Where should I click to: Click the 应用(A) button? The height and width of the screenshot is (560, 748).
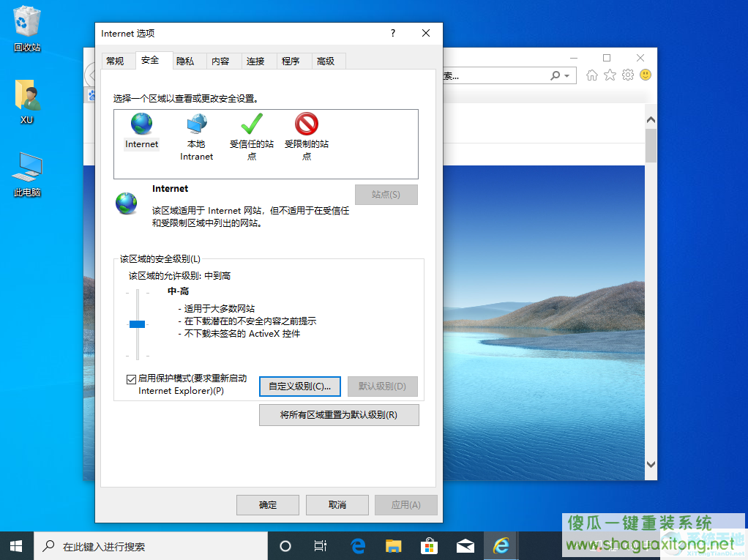(x=406, y=504)
